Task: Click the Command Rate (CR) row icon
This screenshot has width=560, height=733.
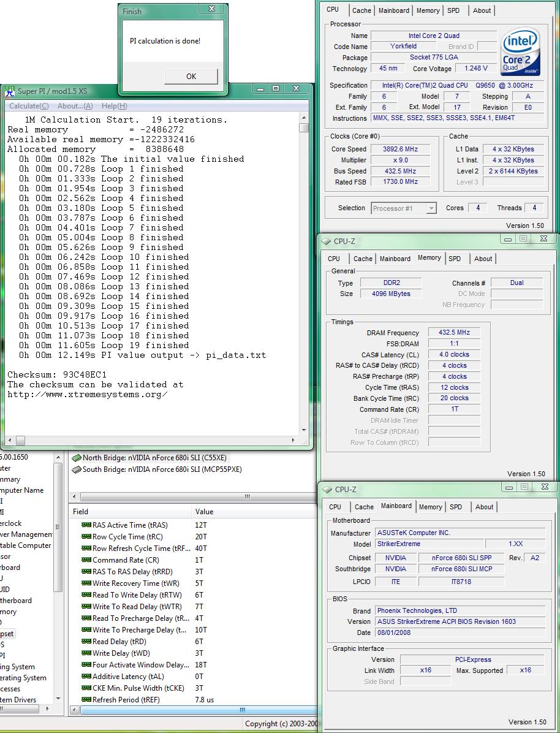Action: click(86, 560)
